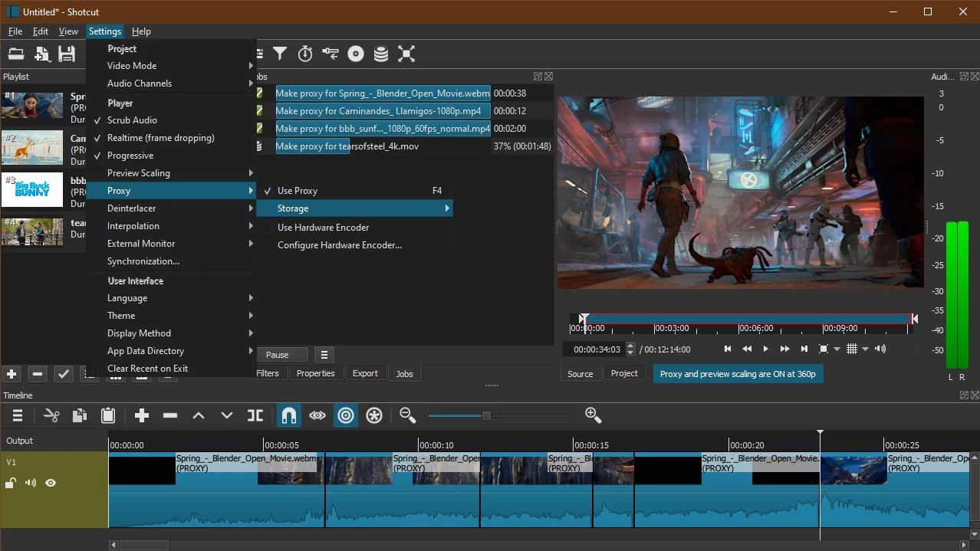
Task: Open the Keyframes stopwatch icon
Action: click(x=305, y=54)
